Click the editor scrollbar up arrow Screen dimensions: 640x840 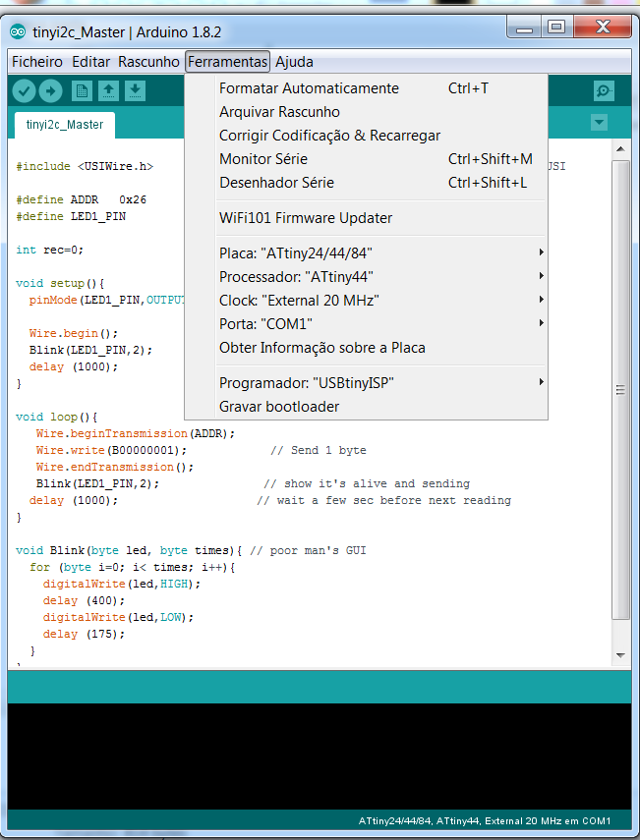point(620,149)
